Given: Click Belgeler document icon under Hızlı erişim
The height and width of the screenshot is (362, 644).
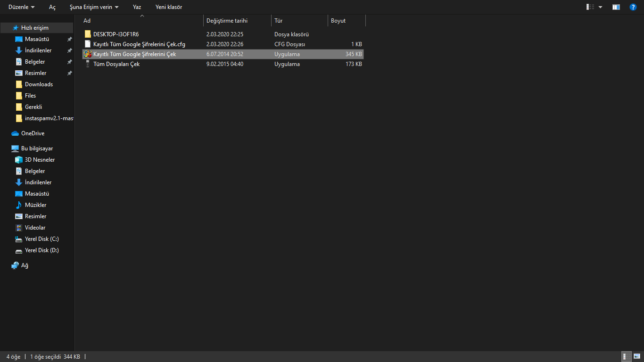Looking at the screenshot, I should click(19, 62).
